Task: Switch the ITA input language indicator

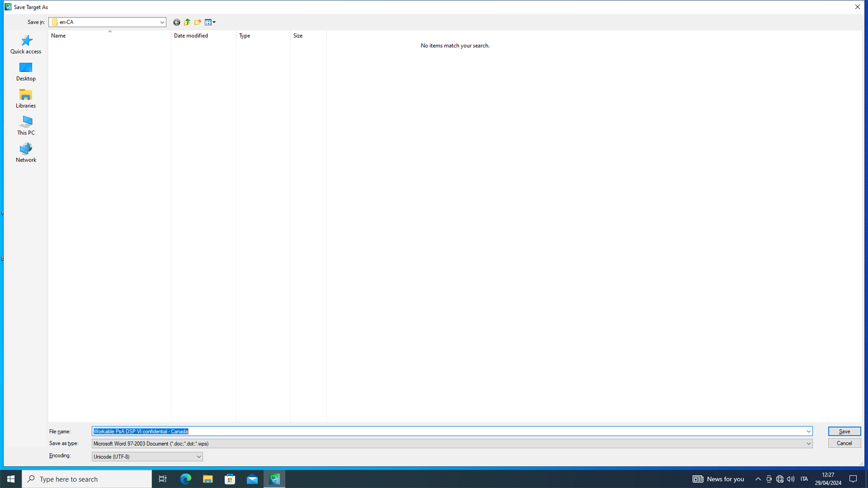Action: [x=804, y=479]
